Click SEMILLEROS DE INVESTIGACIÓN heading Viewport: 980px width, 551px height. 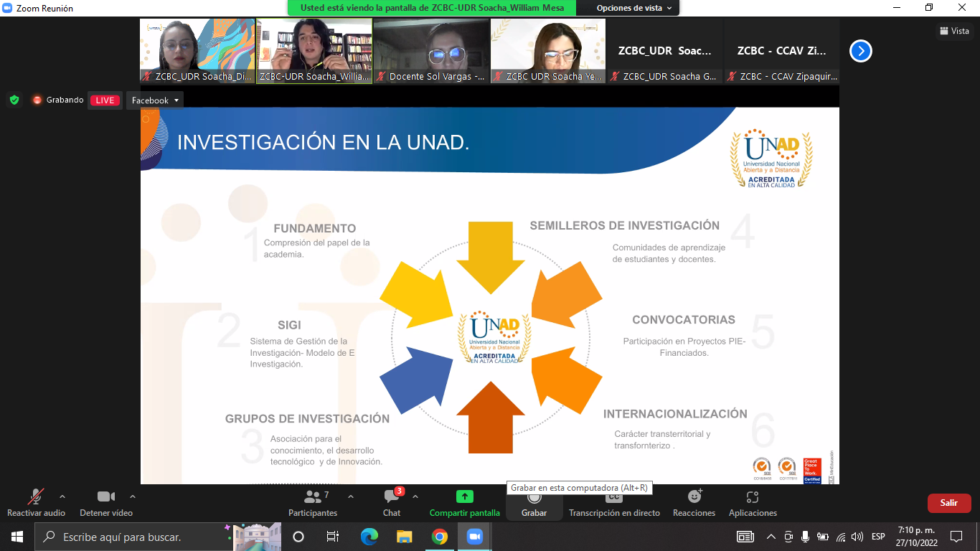coord(624,225)
